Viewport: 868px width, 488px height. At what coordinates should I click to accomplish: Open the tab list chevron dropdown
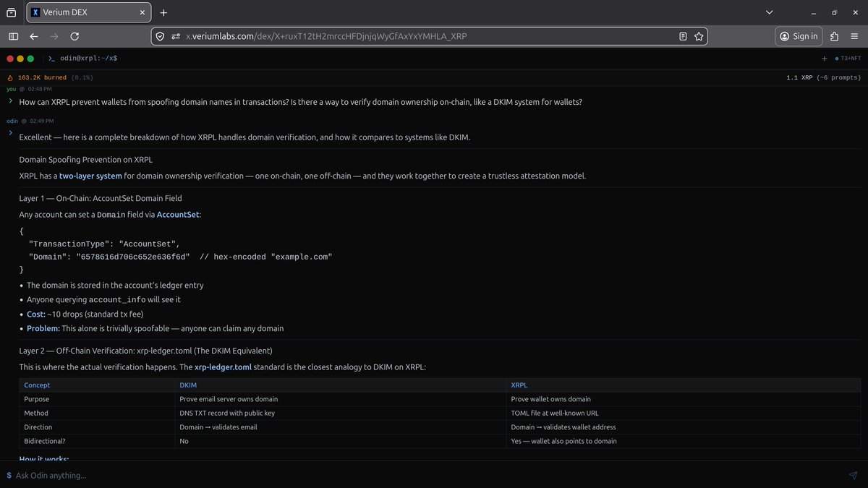tap(769, 12)
